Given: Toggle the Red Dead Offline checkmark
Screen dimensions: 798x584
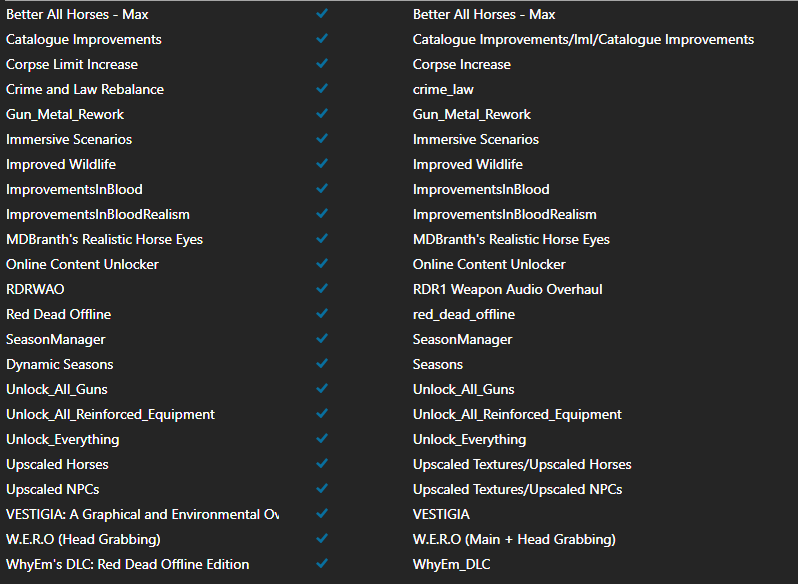Looking at the screenshot, I should [322, 314].
